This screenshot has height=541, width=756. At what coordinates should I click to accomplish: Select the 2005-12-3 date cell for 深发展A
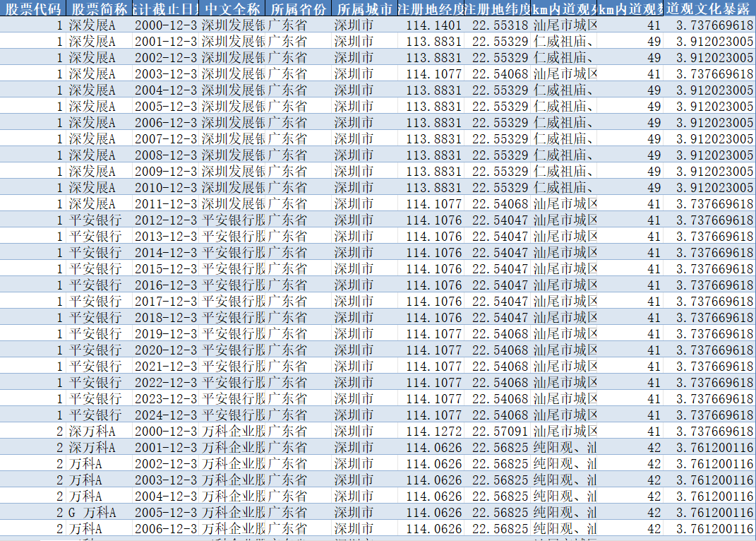tap(165, 107)
